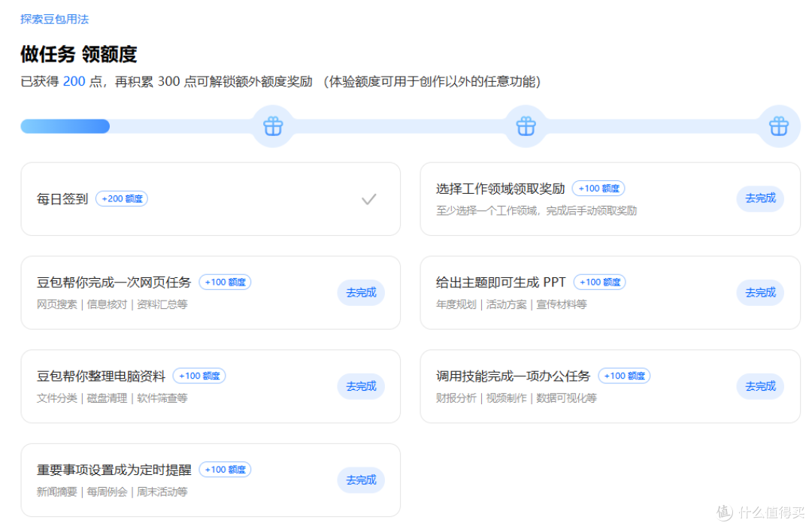Viewport: 812px width, 529px height.
Task: Click the first gift icon on the progress bar
Action: click(x=273, y=126)
